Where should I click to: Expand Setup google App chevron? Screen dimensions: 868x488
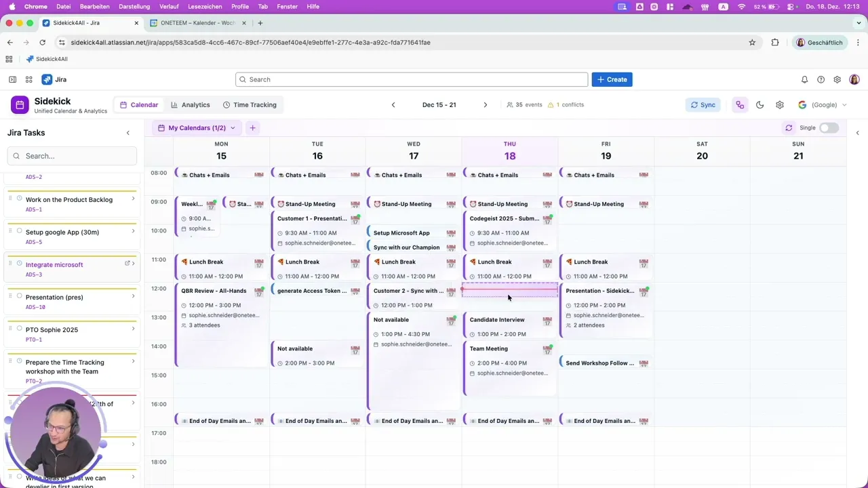pos(133,231)
